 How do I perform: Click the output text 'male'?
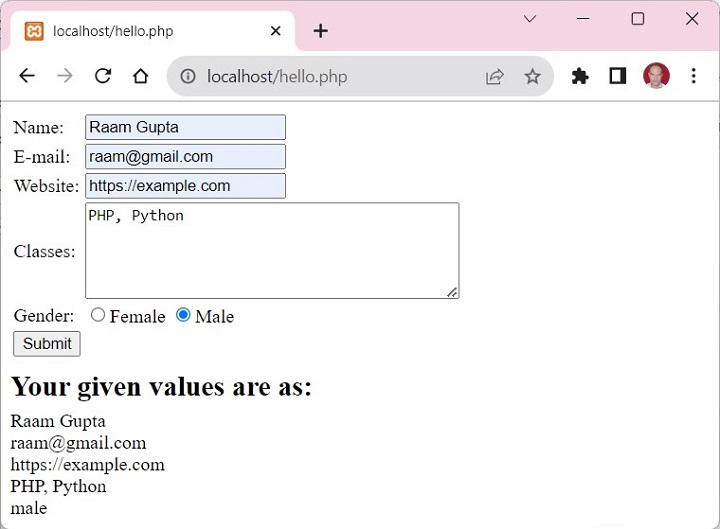[x=29, y=508]
